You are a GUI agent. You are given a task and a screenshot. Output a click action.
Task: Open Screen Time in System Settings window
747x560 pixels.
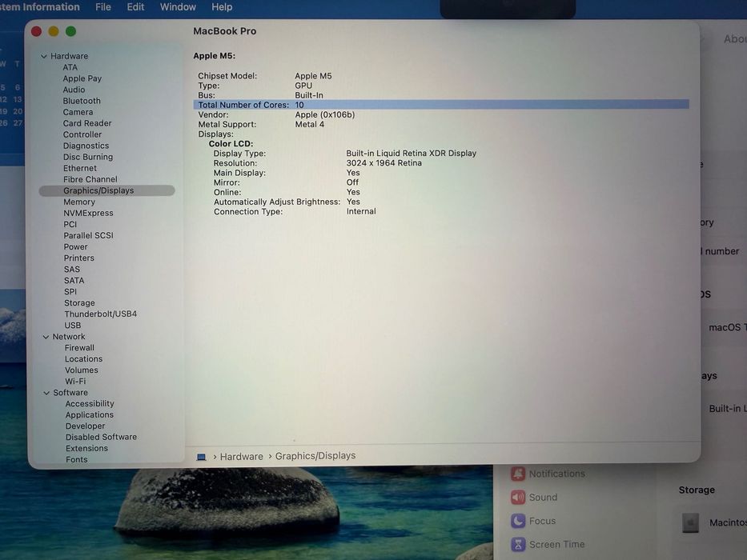pos(548,544)
